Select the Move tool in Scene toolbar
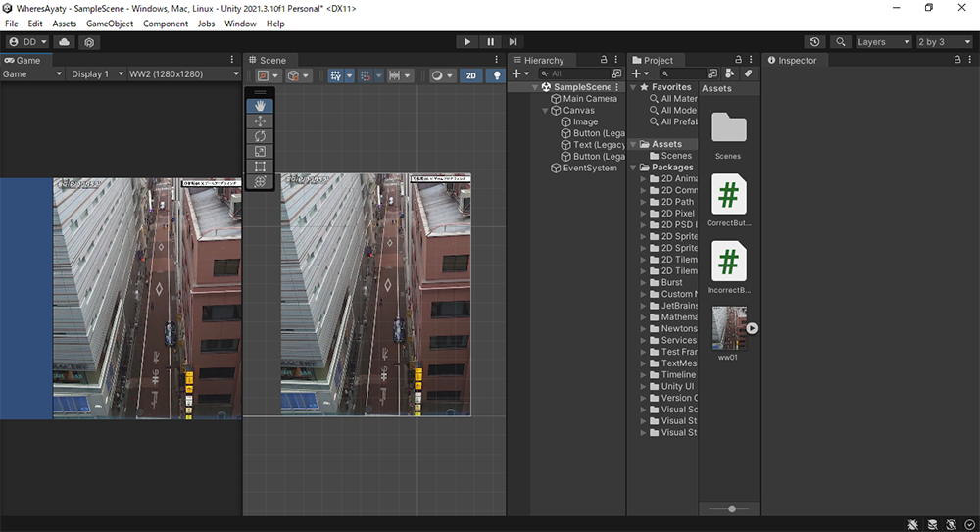The image size is (980, 532). click(260, 121)
